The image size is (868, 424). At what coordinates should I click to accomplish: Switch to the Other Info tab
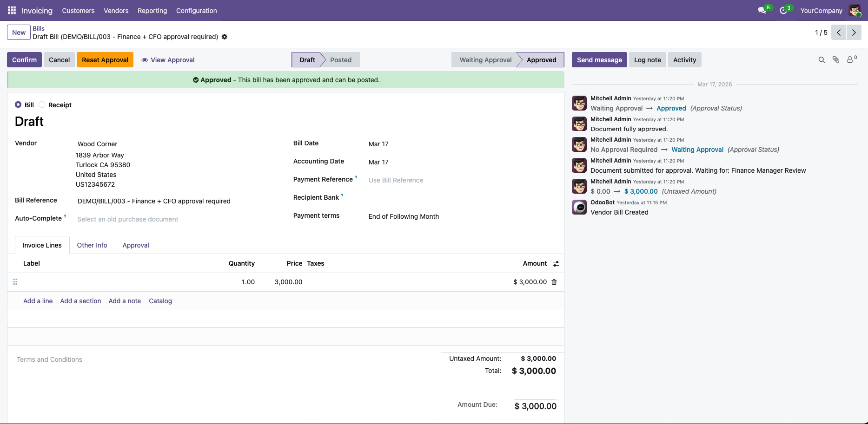coord(92,245)
